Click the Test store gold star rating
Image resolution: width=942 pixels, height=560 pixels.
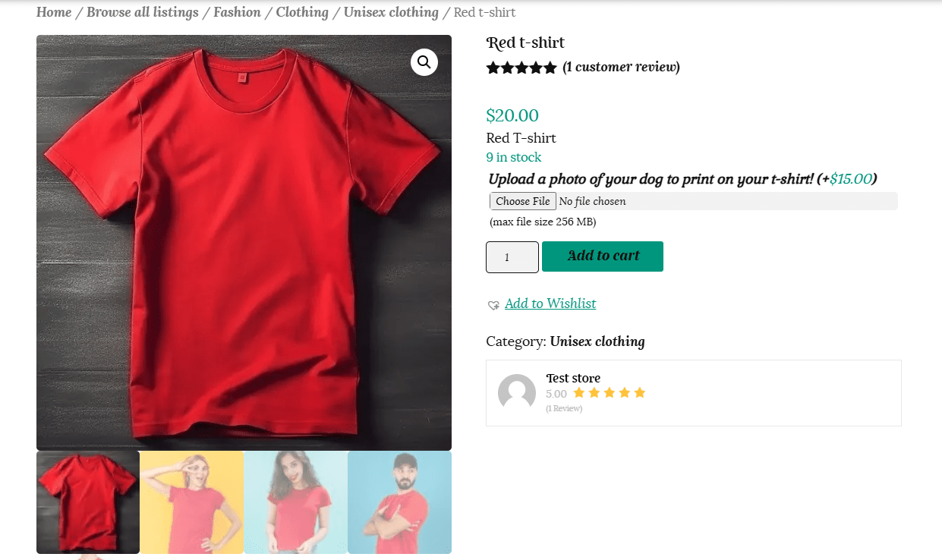point(609,393)
